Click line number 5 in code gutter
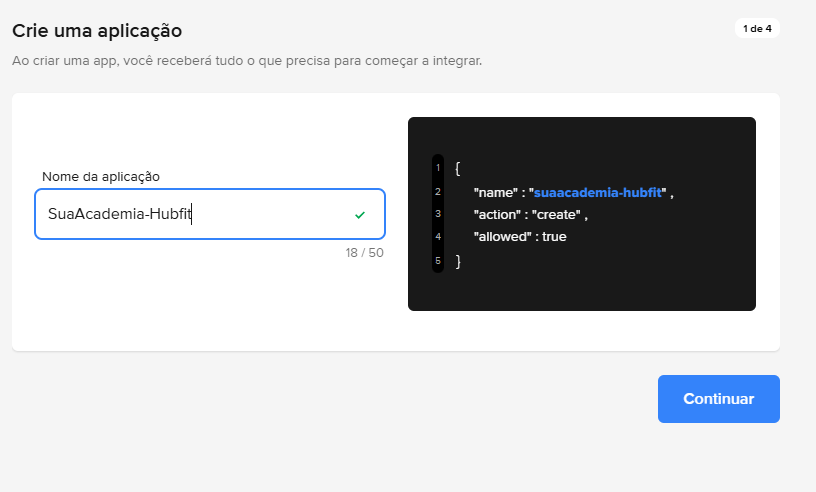816x492 pixels. [438, 260]
